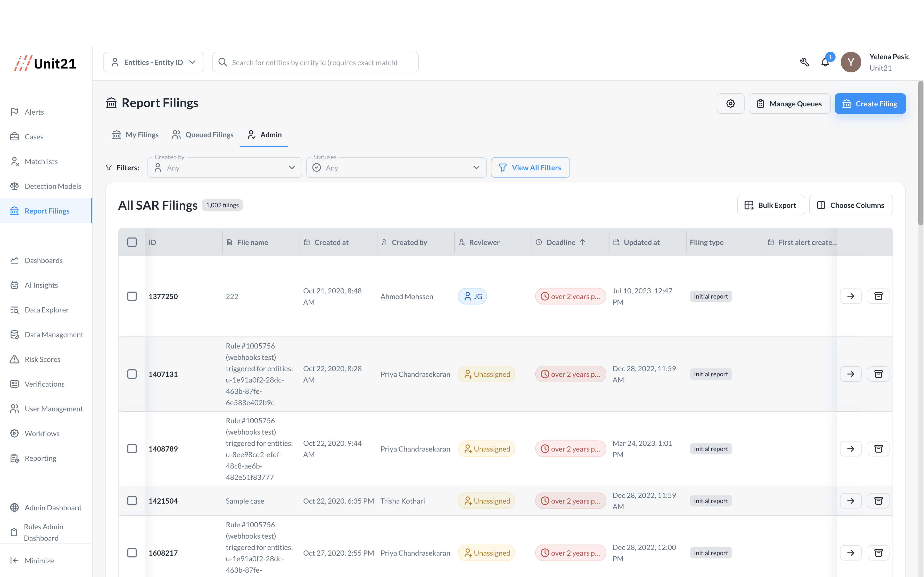This screenshot has width=924, height=577.
Task: Click the notifications bell icon
Action: (825, 62)
